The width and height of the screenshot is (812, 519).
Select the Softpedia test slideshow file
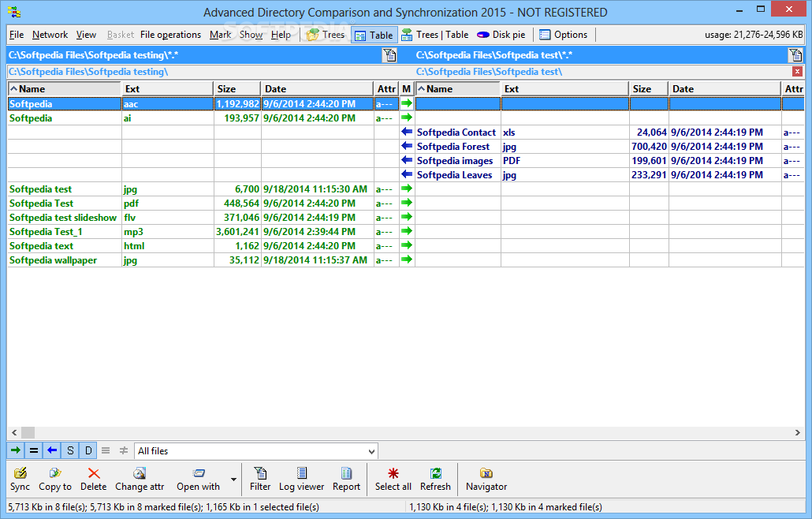(x=63, y=218)
